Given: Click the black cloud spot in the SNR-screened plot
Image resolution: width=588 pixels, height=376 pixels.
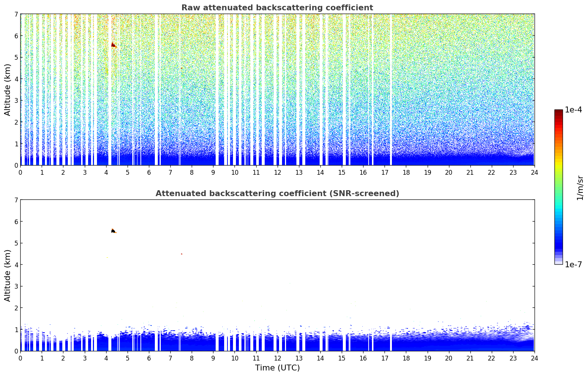Looking at the screenshot, I should (113, 231).
